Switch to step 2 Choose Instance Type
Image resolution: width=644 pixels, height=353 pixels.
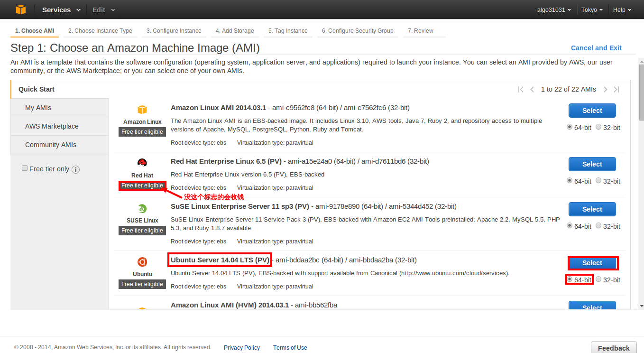click(x=100, y=31)
